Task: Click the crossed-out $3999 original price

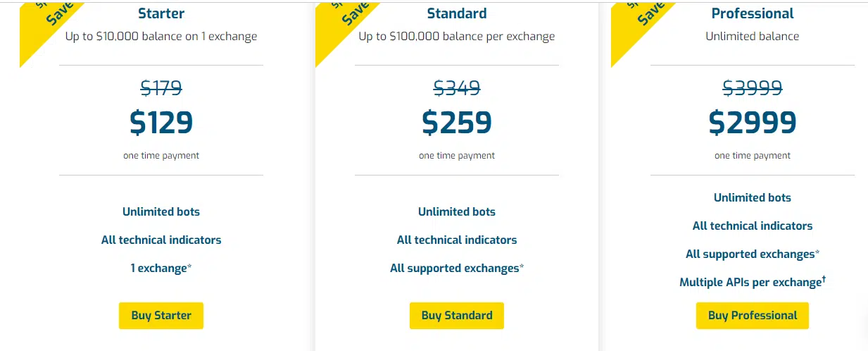Action: [753, 88]
